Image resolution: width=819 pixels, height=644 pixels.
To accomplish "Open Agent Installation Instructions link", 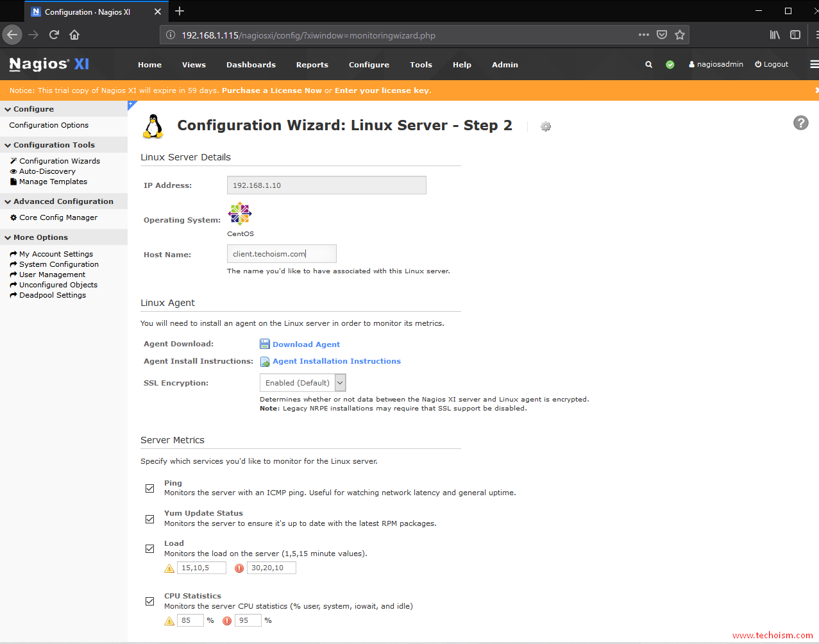I will click(x=337, y=361).
